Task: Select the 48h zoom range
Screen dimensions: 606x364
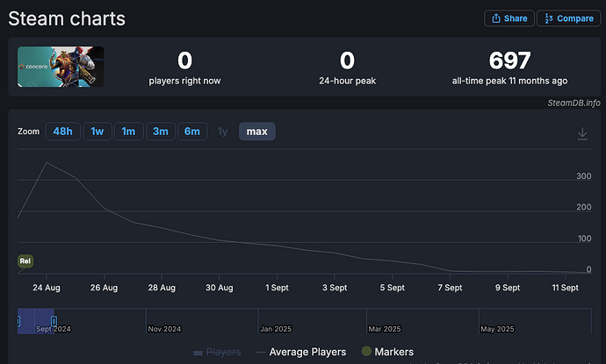Action: [62, 132]
